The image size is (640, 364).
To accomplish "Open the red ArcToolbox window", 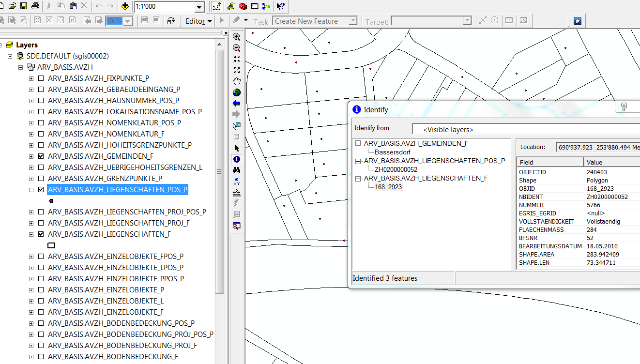I will [243, 6].
